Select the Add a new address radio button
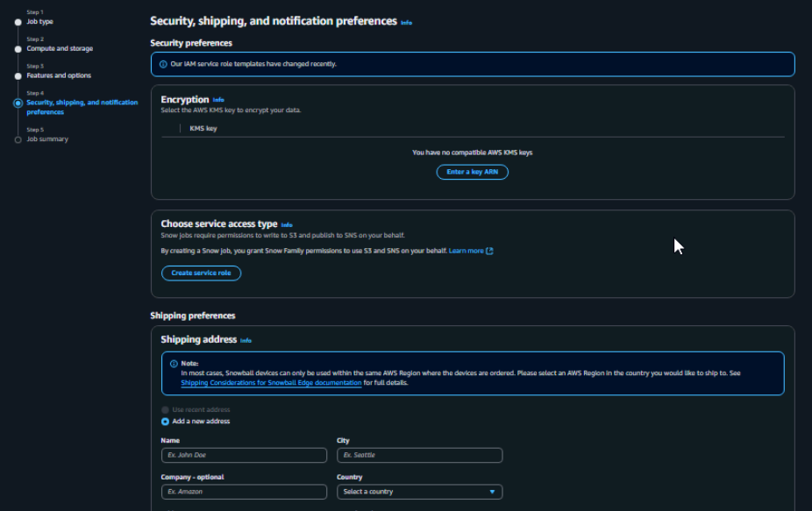 click(x=165, y=422)
